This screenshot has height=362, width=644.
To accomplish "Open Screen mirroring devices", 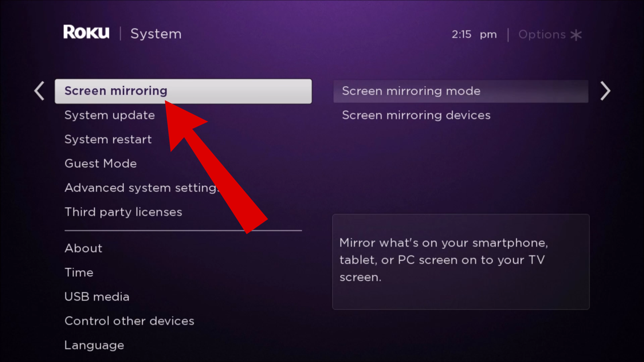I will 416,115.
